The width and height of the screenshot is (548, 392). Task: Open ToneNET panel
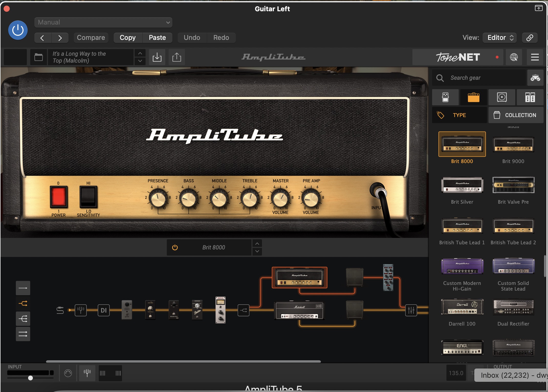pyautogui.click(x=458, y=57)
